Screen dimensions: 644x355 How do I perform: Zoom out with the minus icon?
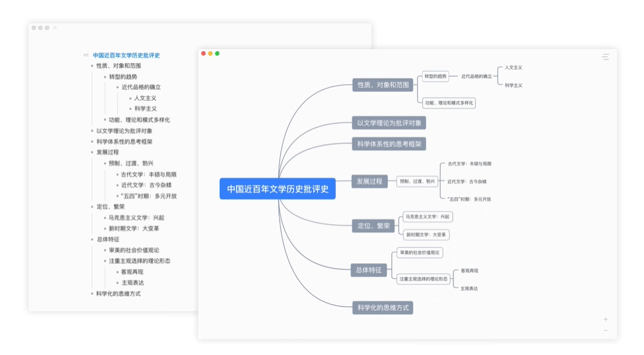pyautogui.click(x=605, y=330)
